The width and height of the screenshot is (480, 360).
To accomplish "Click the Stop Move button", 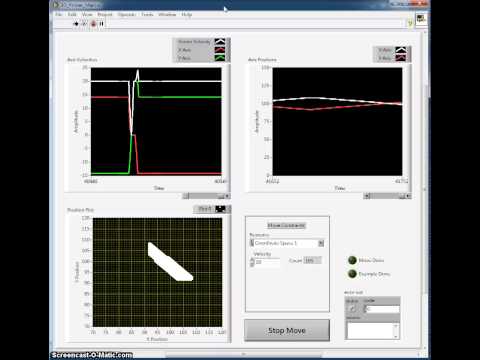I will pyautogui.click(x=287, y=330).
